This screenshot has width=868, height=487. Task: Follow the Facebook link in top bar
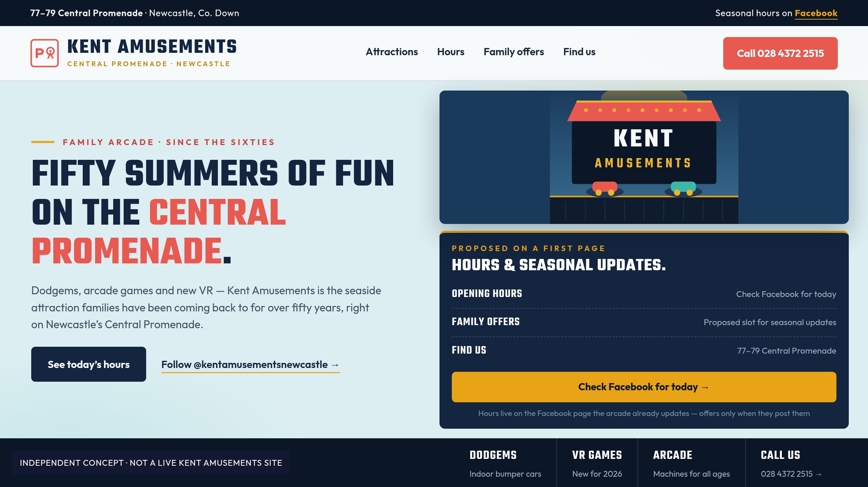(x=816, y=13)
